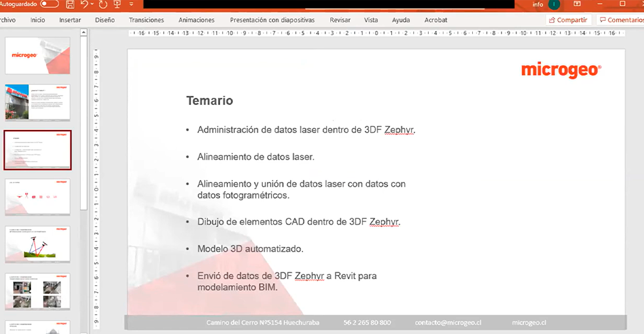Toggle the Autoguardado switch

pos(49,4)
